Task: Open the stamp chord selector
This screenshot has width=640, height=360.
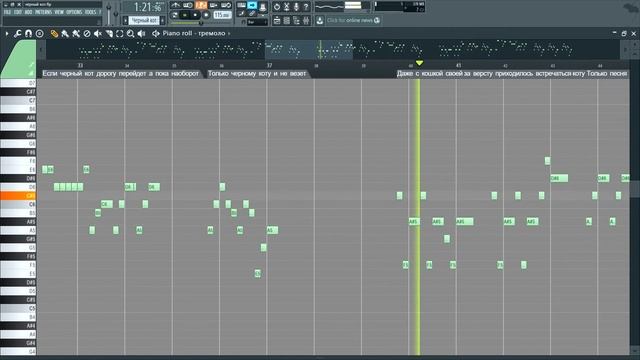Action: pos(39,33)
